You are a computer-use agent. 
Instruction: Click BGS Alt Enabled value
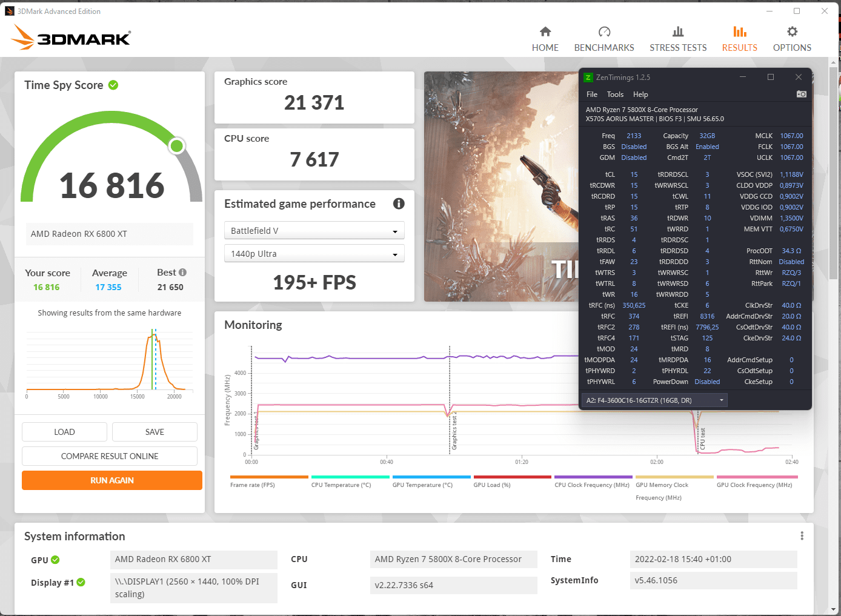point(707,147)
